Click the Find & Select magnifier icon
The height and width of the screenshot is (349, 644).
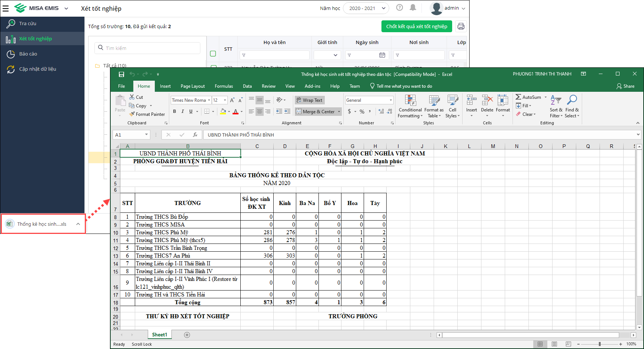pyautogui.click(x=572, y=100)
